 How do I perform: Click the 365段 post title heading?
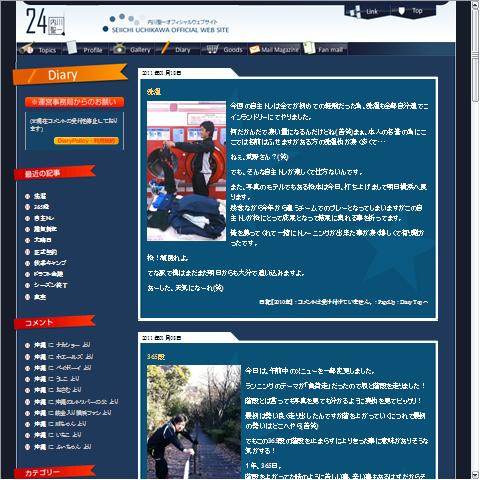156,357
